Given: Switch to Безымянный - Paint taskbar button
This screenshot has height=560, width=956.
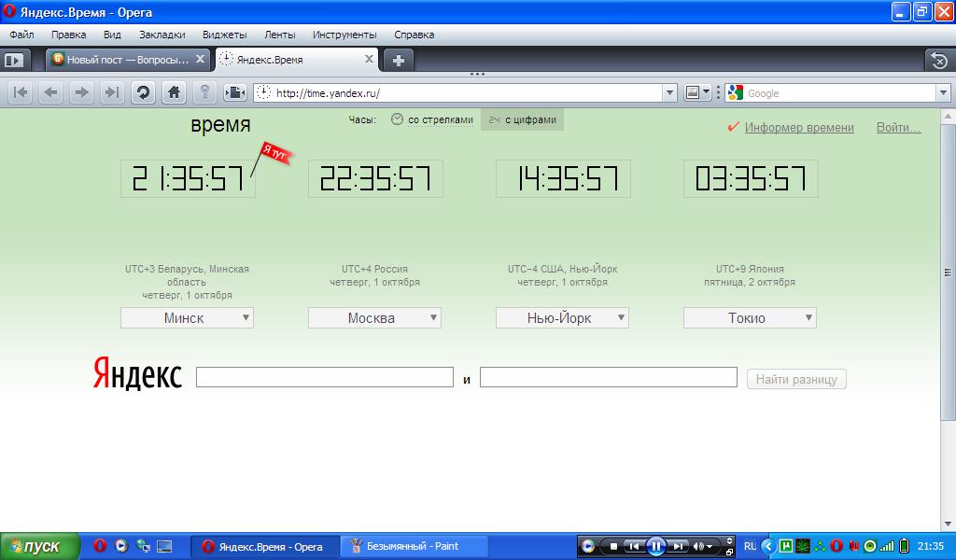Looking at the screenshot, I should [414, 546].
